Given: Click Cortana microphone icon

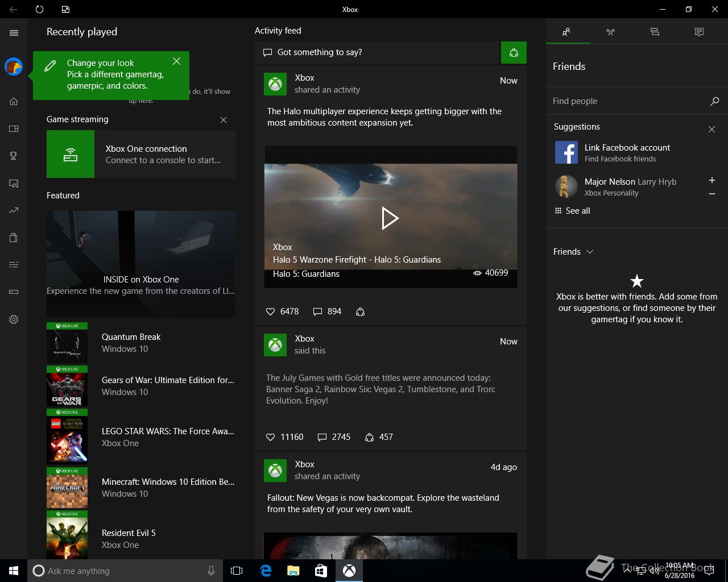Looking at the screenshot, I should tap(212, 571).
